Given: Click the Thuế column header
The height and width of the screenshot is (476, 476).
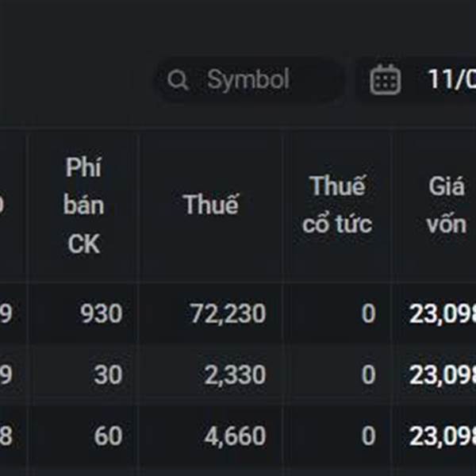Looking at the screenshot, I should (210, 205).
